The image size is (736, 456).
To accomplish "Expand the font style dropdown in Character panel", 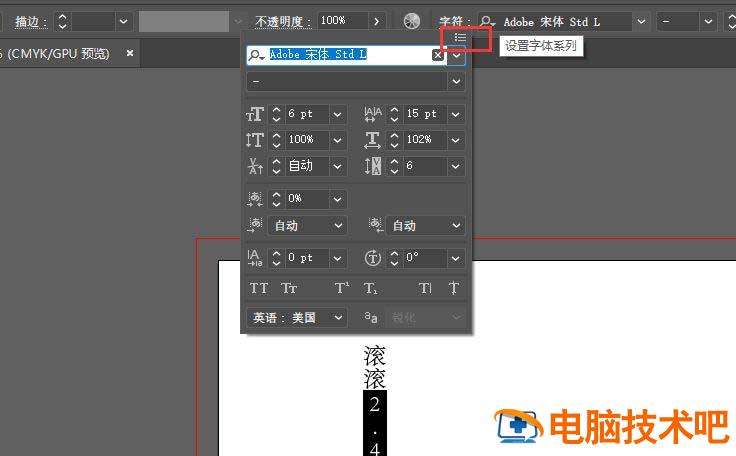I will point(456,82).
